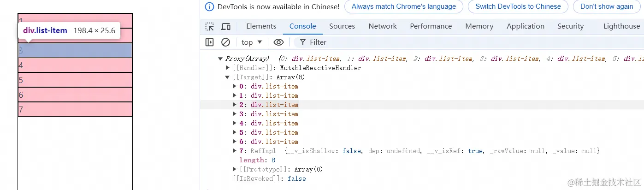Open the Network tab
The height and width of the screenshot is (190, 644).
[383, 26]
